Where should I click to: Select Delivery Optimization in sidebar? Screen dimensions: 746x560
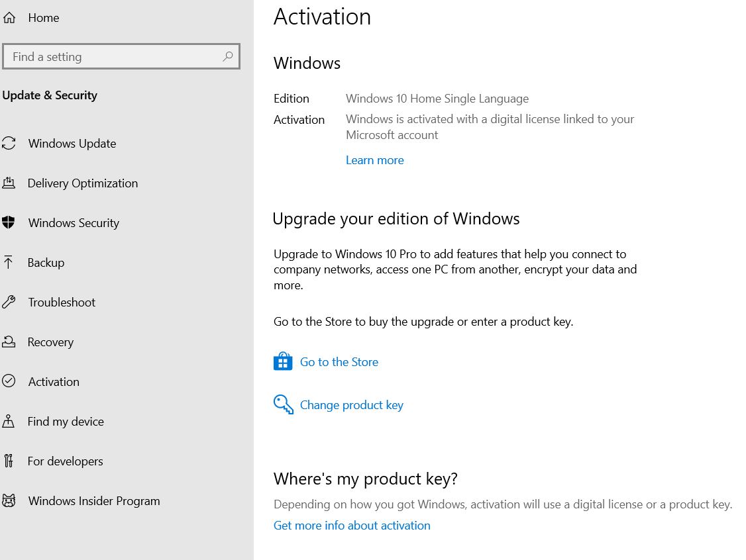(x=83, y=183)
